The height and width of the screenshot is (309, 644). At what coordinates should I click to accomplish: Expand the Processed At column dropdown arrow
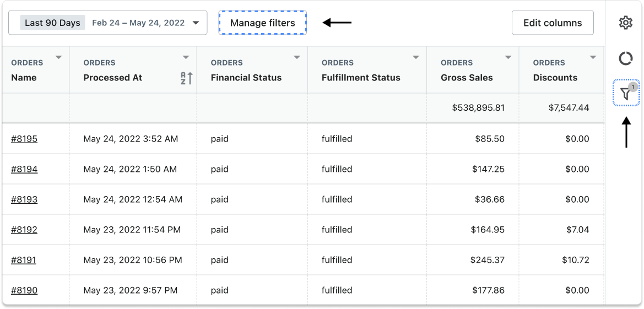coord(186,57)
